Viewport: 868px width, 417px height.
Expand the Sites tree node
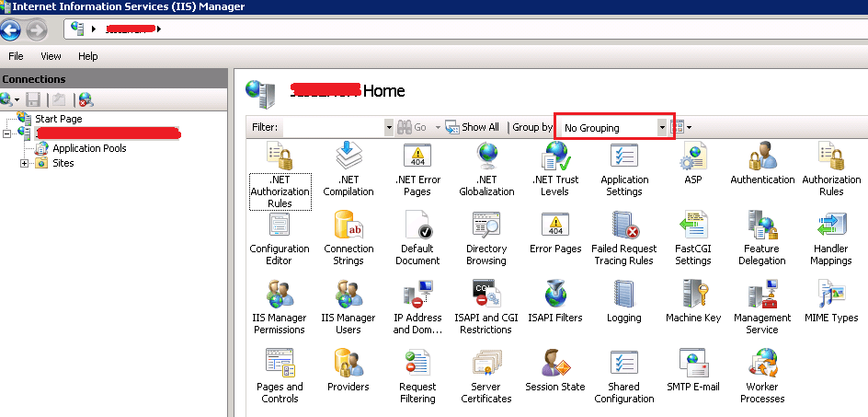point(24,163)
